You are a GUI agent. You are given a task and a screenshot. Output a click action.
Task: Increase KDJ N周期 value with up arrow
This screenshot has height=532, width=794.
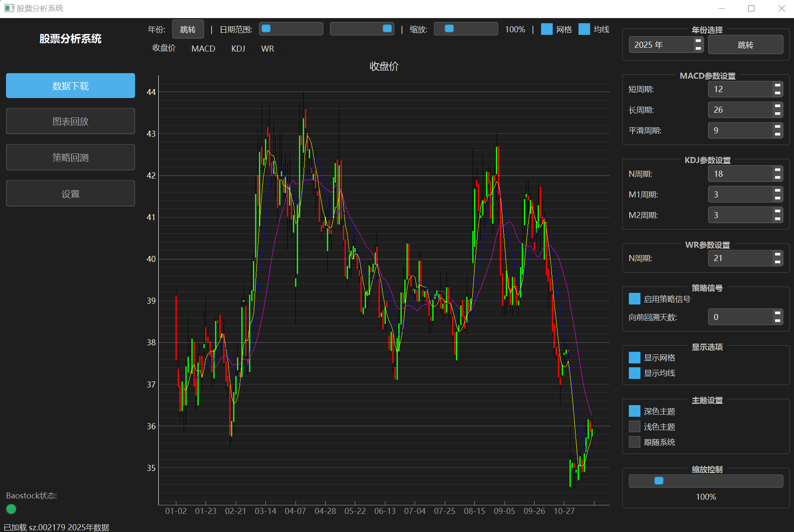[778, 170]
